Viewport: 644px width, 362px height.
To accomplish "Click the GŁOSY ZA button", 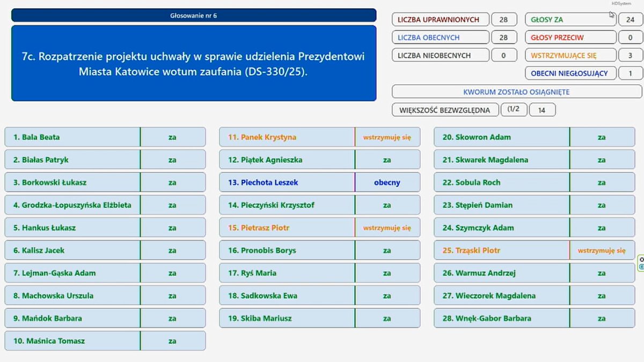I will [x=570, y=19].
